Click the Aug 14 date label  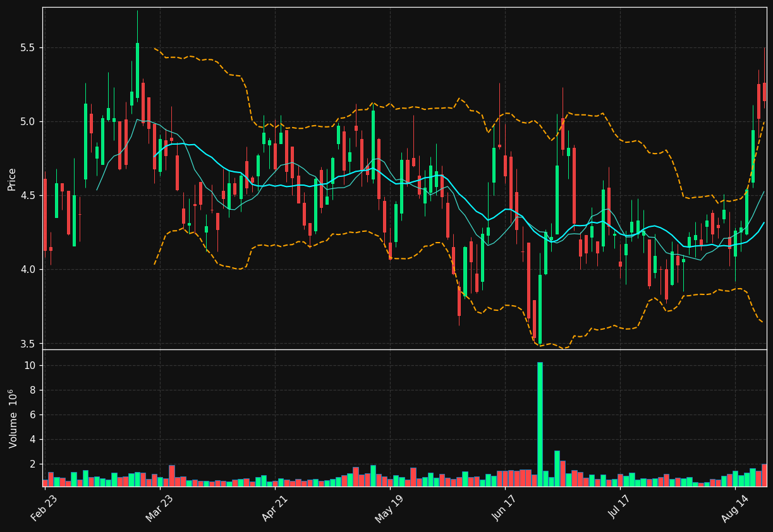[734, 508]
